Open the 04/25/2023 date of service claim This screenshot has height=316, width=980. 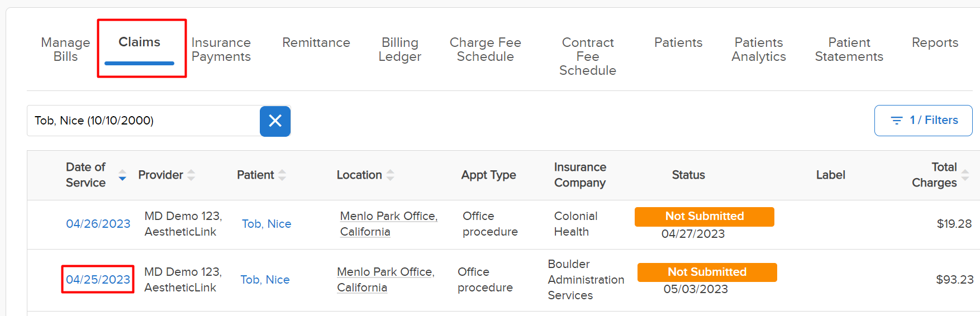(98, 280)
